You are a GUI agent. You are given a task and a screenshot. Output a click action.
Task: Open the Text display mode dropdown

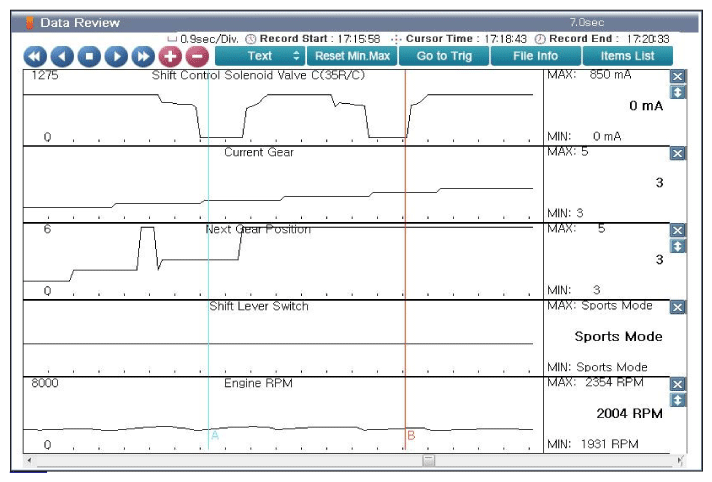pos(260,56)
